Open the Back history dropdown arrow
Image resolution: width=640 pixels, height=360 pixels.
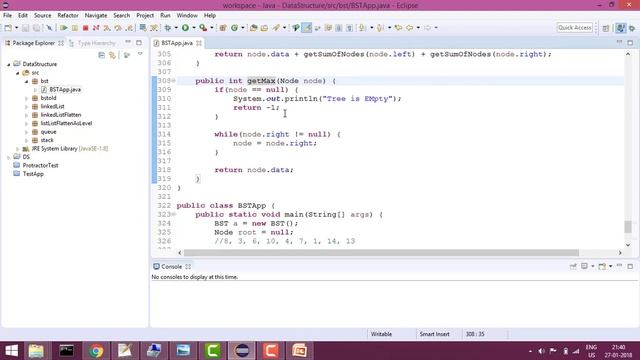click(x=418, y=28)
